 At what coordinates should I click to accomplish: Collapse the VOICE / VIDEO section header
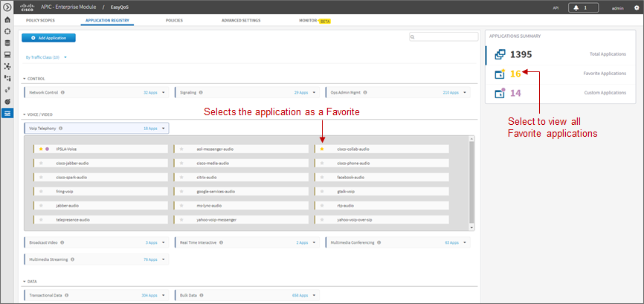coord(37,114)
